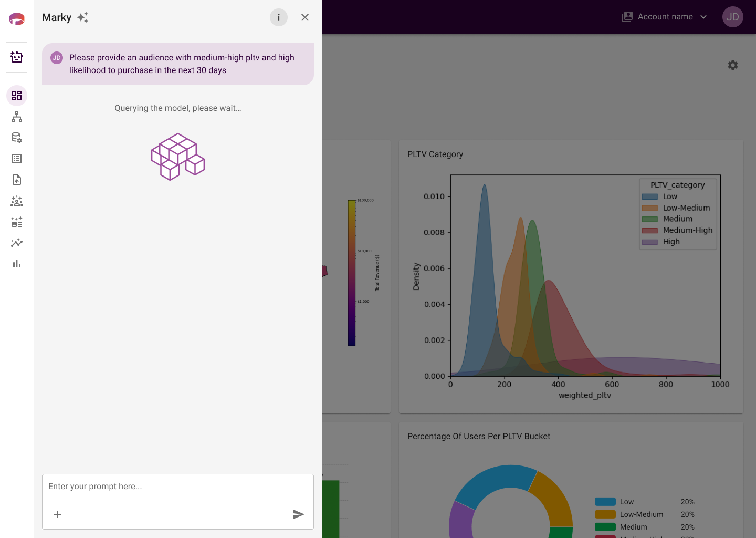The image size is (756, 538).
Task: Click the send prompt arrow icon
Action: click(x=299, y=514)
